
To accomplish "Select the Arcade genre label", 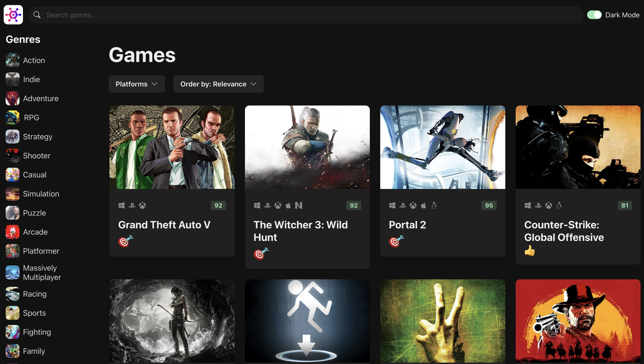I will click(x=35, y=232).
